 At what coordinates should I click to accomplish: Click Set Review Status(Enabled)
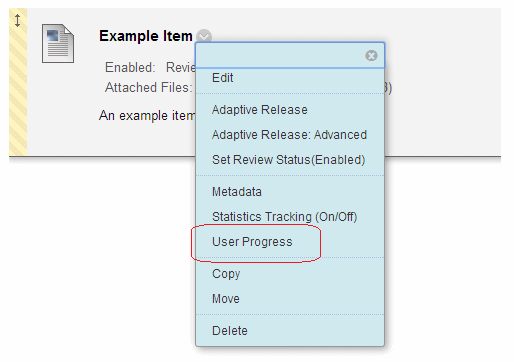click(289, 160)
